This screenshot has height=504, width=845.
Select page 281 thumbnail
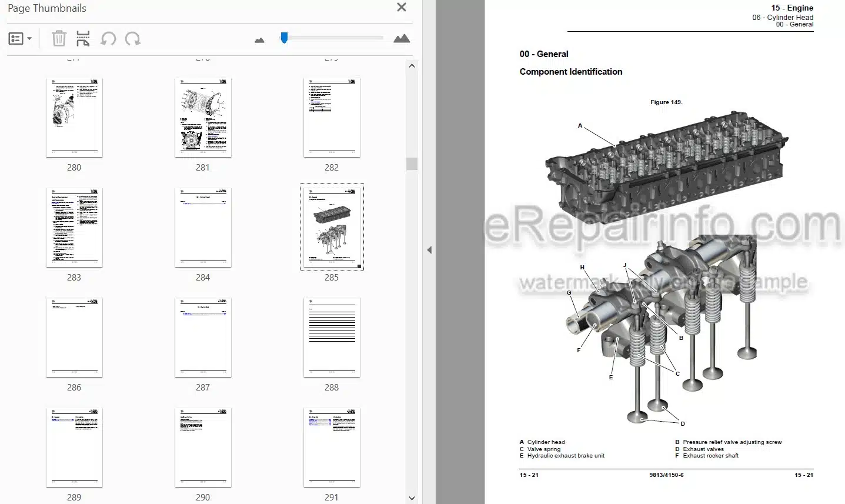tap(203, 118)
